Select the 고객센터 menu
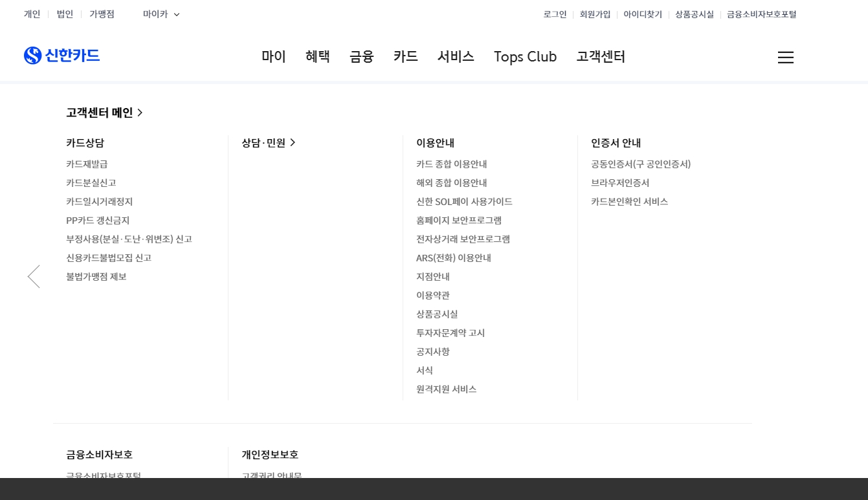Image resolution: width=868 pixels, height=500 pixels. (x=601, y=57)
